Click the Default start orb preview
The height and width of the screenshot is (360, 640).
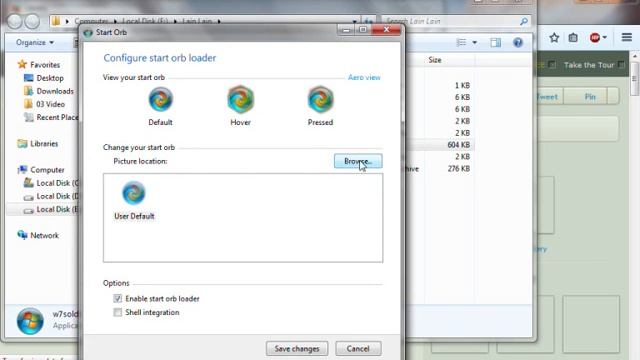coord(160,99)
